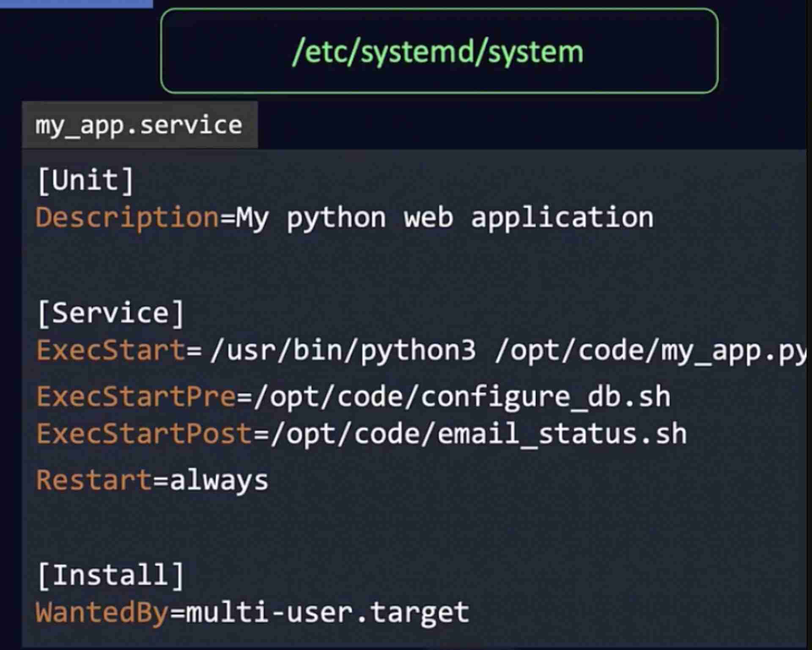
Task: Click the /usr/bin/python3 path
Action: click(x=343, y=352)
